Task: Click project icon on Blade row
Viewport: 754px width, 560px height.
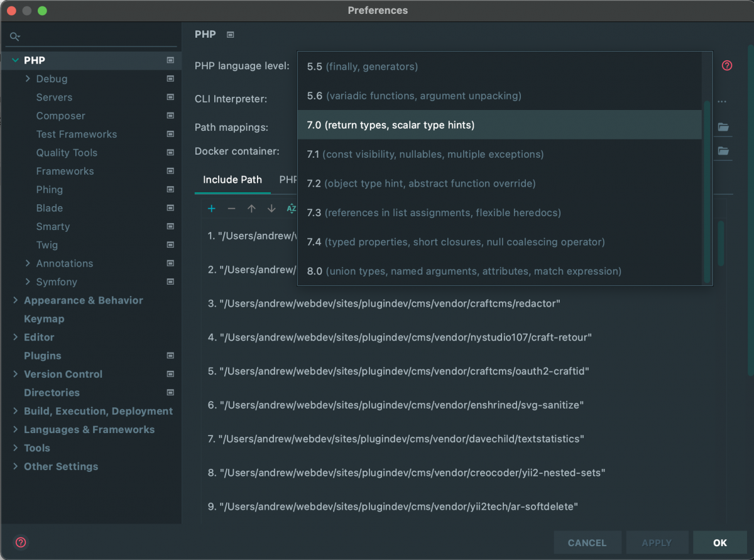Action: (170, 208)
